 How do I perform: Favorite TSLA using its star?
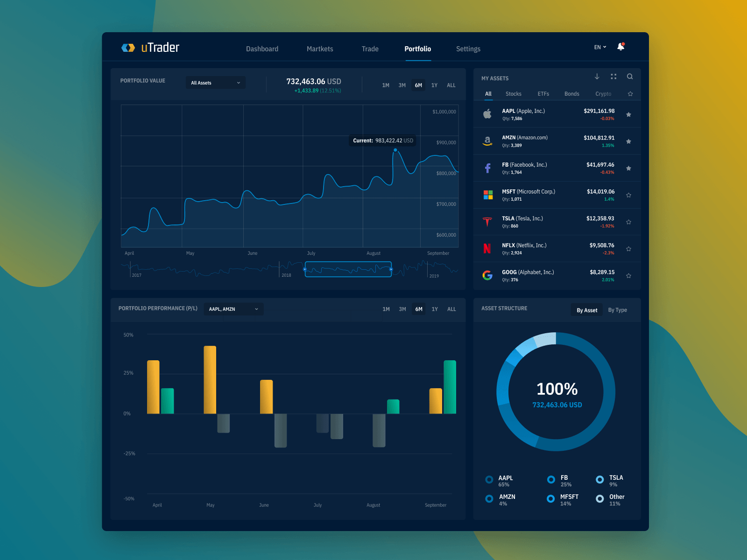coord(628,222)
